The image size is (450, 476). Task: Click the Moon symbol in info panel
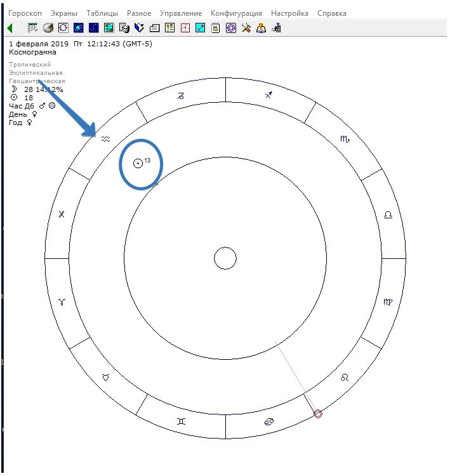point(14,89)
